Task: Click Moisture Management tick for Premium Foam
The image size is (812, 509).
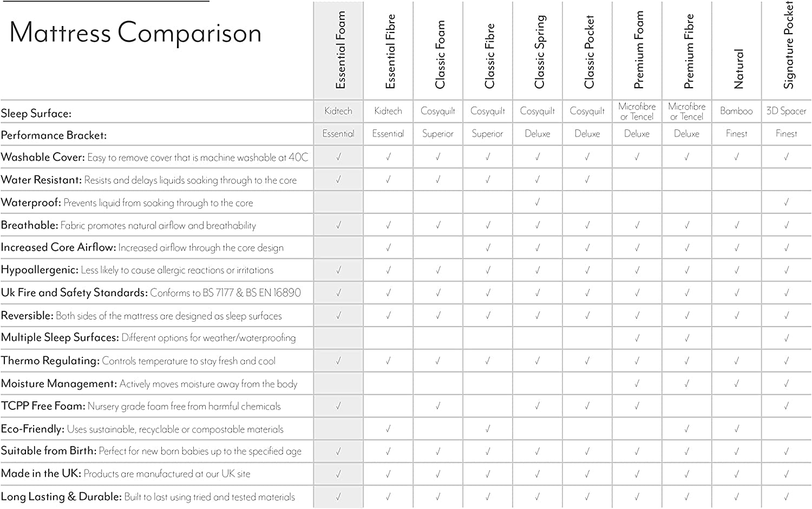Action: pos(637,383)
